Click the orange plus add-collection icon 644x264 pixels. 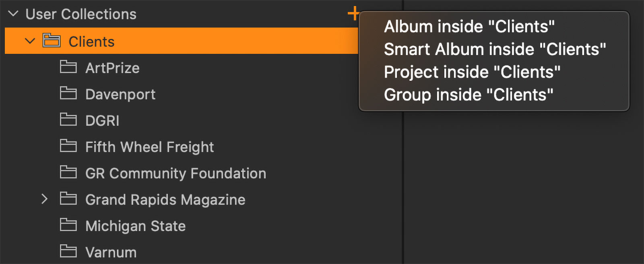[x=353, y=13]
